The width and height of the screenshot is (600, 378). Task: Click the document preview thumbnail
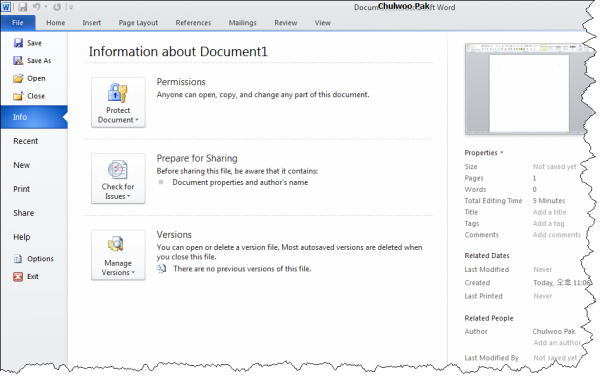click(x=525, y=89)
